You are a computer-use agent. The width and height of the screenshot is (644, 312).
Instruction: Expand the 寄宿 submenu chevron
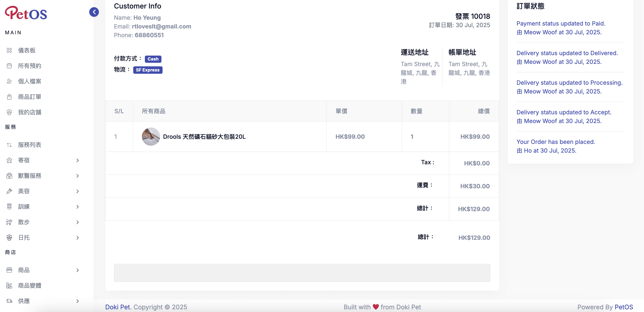tap(78, 160)
